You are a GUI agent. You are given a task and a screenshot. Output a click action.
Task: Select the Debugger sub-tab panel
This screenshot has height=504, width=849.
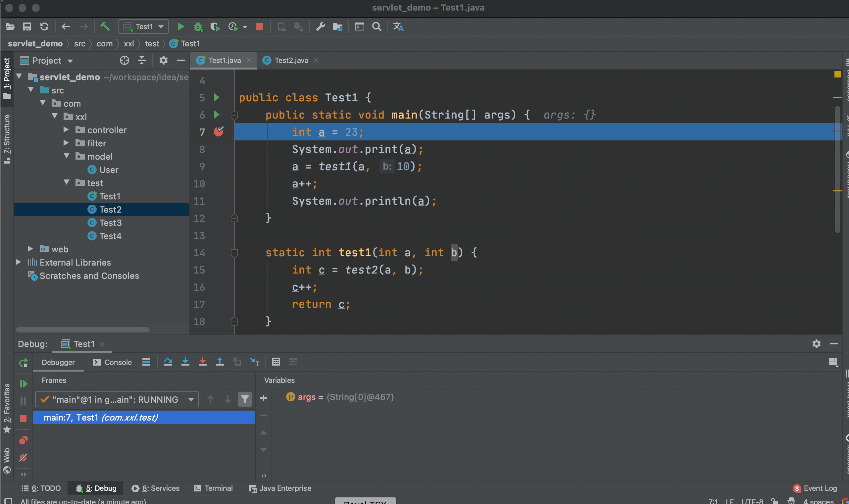(58, 361)
